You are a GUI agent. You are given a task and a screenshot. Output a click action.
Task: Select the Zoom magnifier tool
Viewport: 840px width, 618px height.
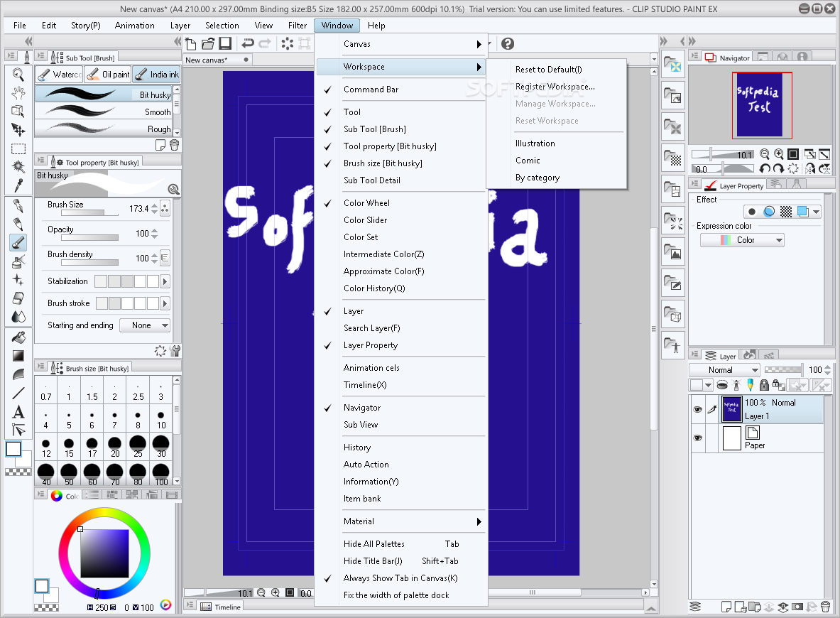click(x=18, y=75)
